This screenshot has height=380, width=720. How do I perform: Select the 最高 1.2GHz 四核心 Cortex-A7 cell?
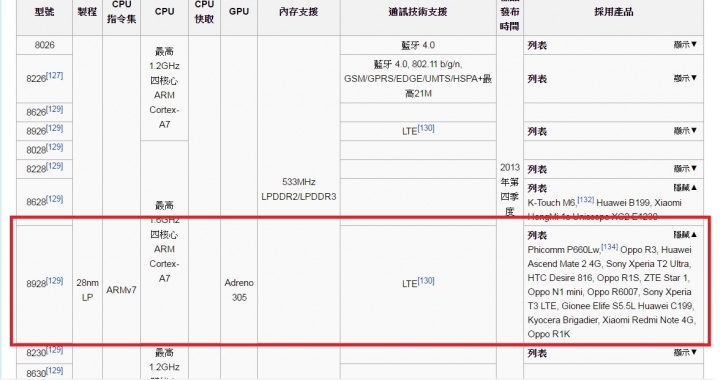(x=164, y=88)
